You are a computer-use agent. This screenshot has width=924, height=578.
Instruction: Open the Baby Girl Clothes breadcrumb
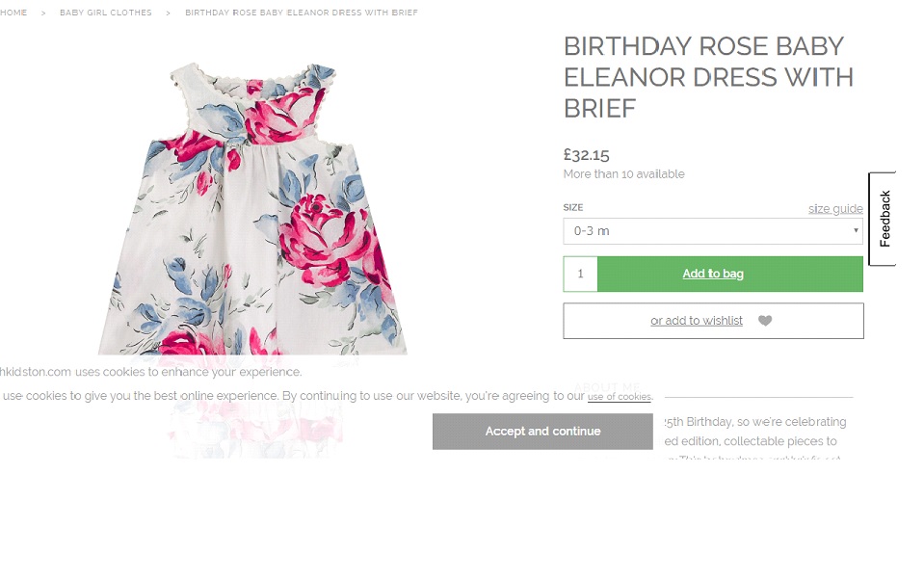[x=106, y=13]
